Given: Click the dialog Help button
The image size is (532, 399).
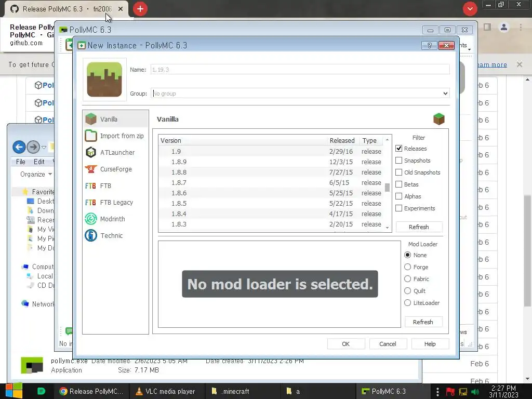Looking at the screenshot, I should 430,344.
